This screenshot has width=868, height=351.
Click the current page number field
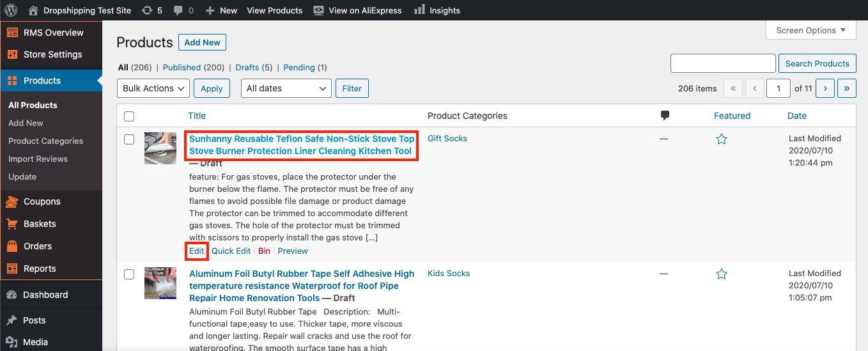point(779,88)
